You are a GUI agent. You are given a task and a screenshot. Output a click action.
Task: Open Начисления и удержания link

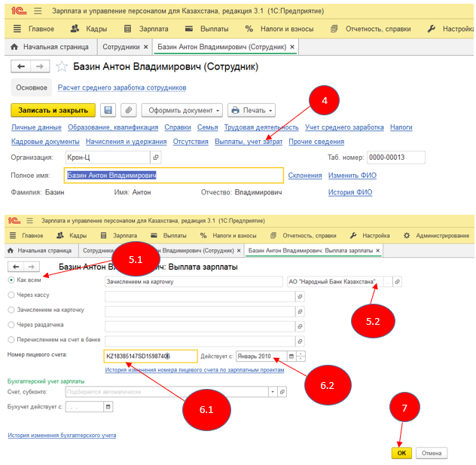tap(126, 142)
